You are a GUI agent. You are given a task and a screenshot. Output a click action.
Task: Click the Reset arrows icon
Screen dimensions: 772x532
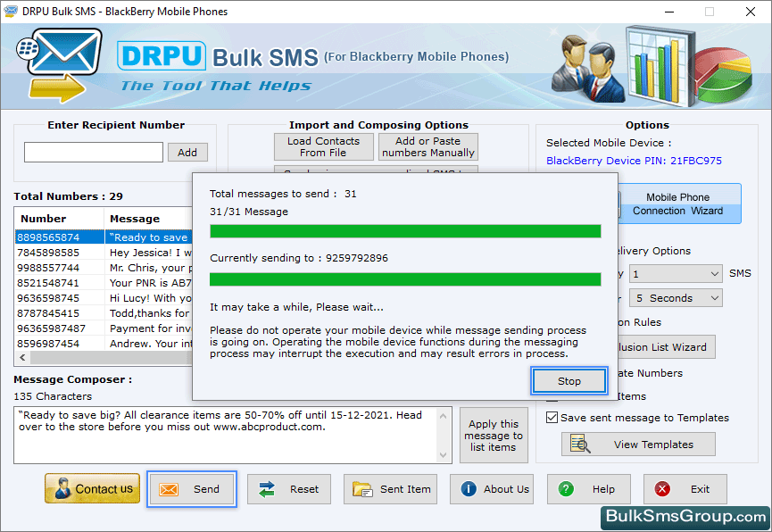tap(267, 489)
